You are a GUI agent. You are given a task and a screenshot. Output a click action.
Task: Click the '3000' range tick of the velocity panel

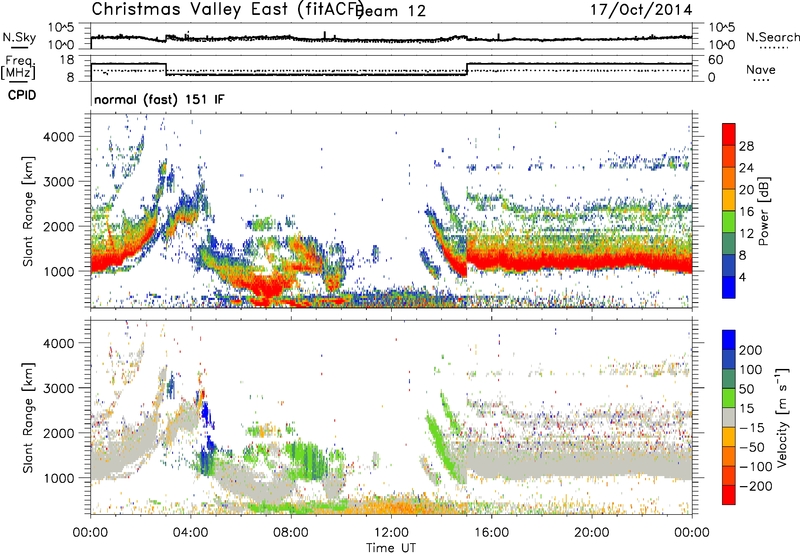[x=59, y=388]
